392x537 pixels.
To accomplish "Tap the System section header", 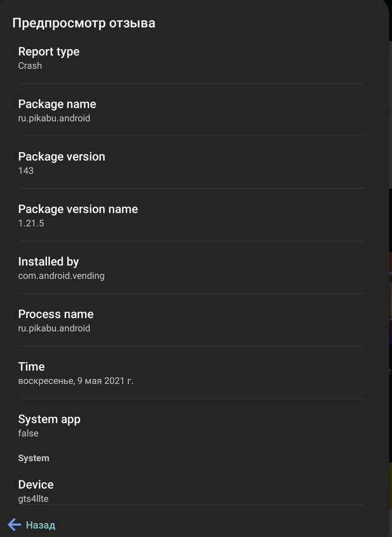I will (34, 458).
